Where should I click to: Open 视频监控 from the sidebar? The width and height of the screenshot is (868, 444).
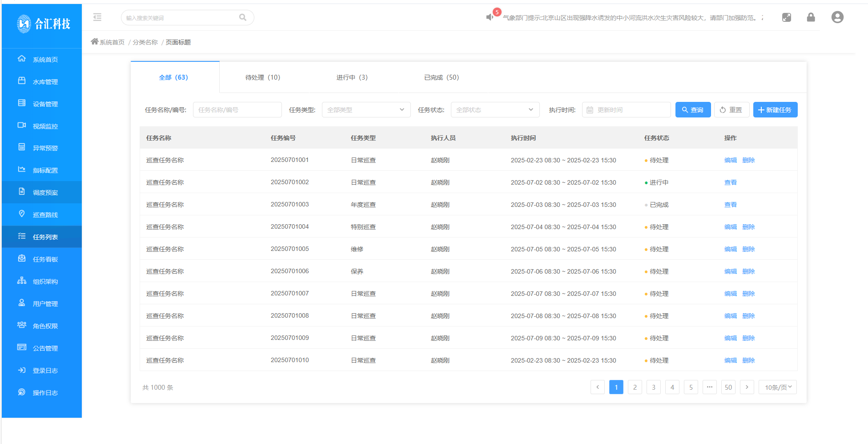click(45, 126)
